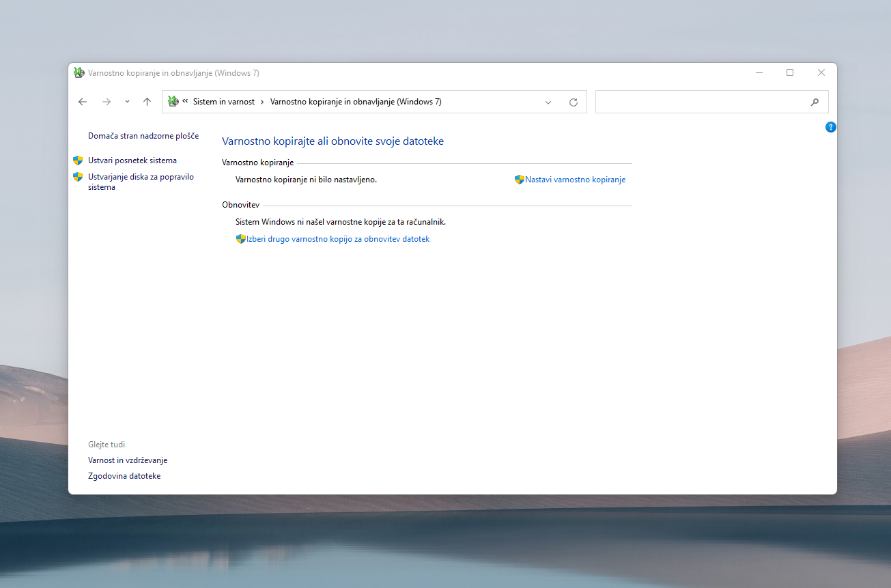
Task: Click the shield icon beside Nastavi varnostno kopiranje
Action: point(520,180)
